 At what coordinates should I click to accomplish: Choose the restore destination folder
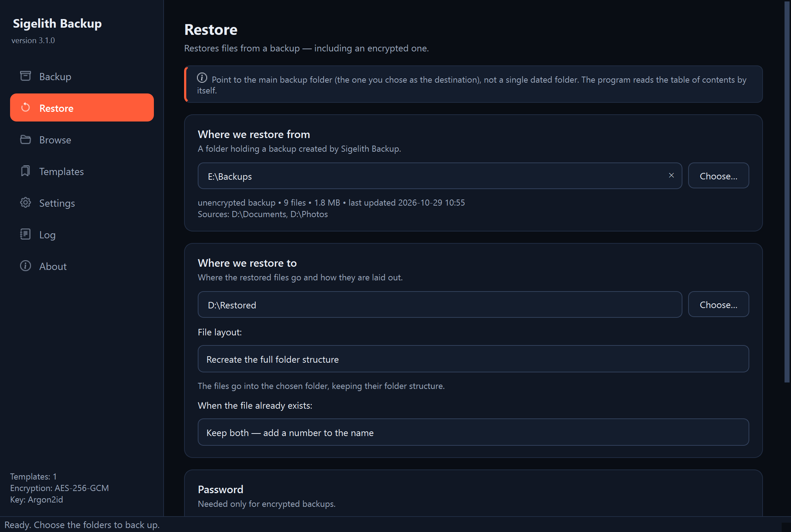coord(718,304)
